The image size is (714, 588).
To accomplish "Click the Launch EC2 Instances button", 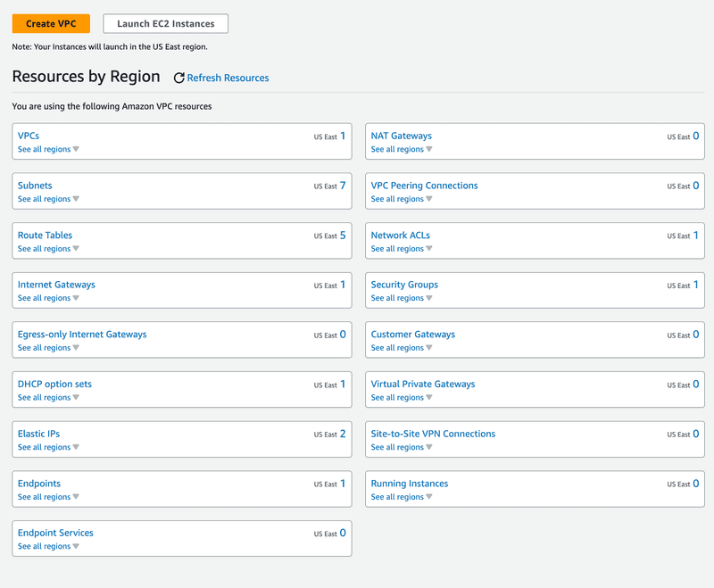I will (x=166, y=24).
